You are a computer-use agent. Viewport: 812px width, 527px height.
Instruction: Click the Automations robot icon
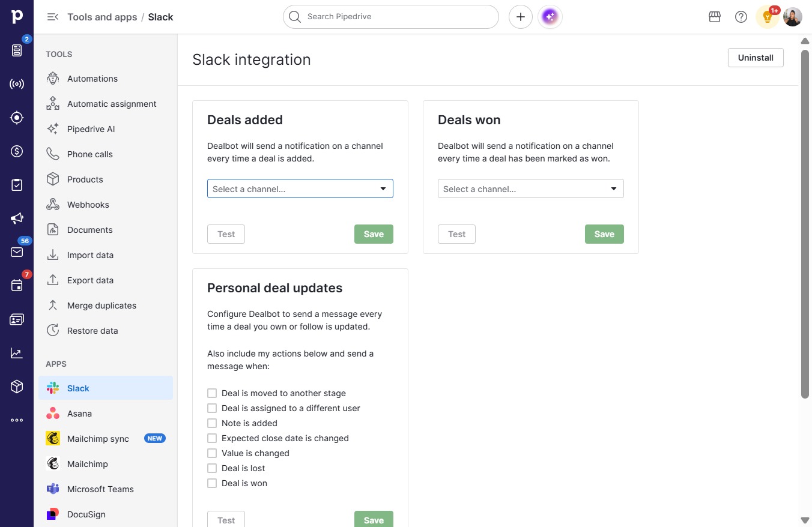[53, 79]
